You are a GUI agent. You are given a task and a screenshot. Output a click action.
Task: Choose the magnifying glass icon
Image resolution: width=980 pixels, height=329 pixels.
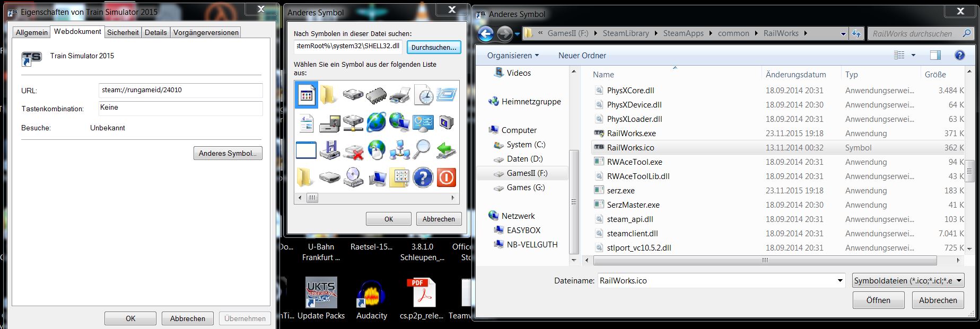[x=422, y=150]
